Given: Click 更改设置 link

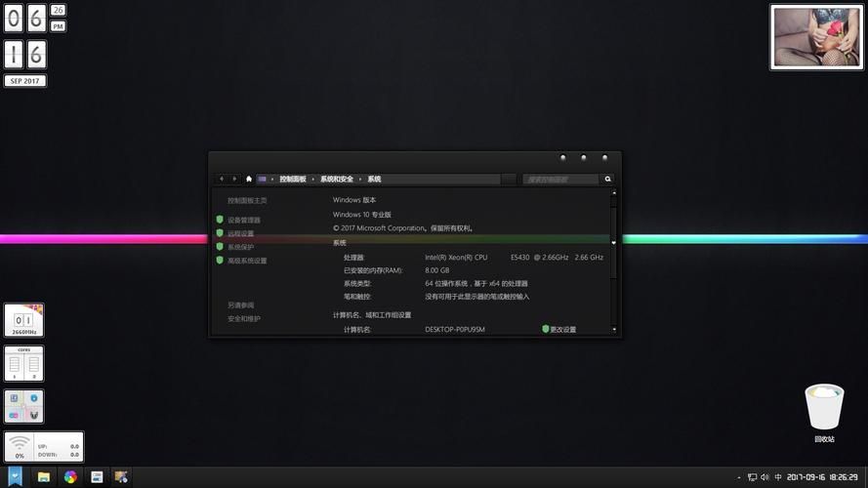Looking at the screenshot, I should (x=563, y=329).
